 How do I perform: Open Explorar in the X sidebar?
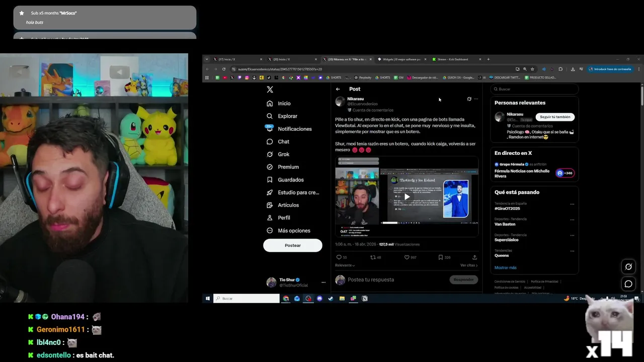pyautogui.click(x=282, y=116)
